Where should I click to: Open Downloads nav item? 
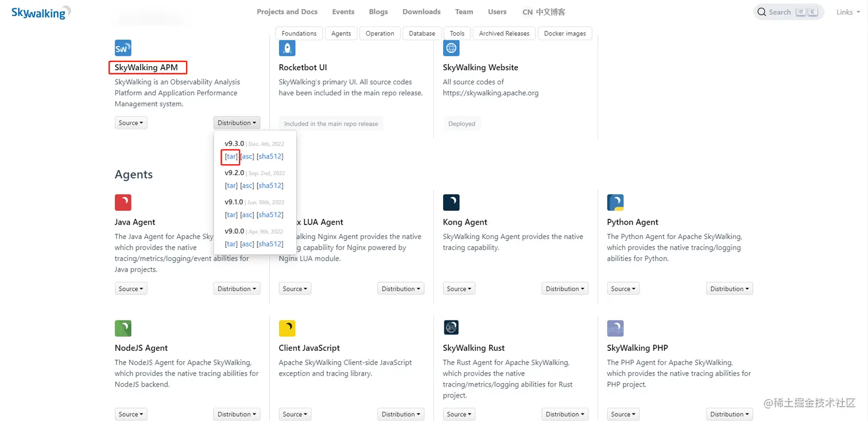pyautogui.click(x=421, y=11)
